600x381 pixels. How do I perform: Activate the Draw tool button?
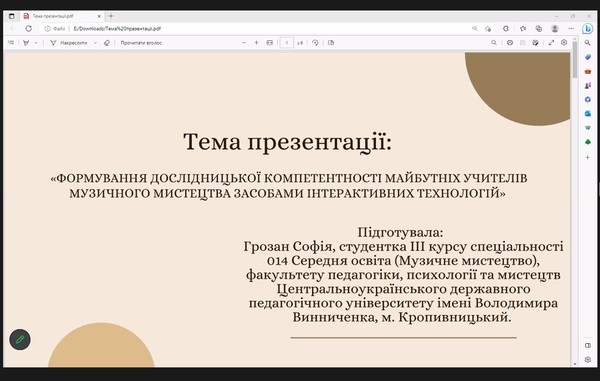coord(69,43)
